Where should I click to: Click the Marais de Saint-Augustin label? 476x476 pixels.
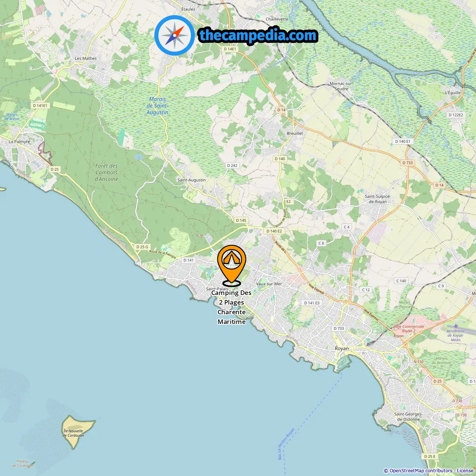[157, 106]
